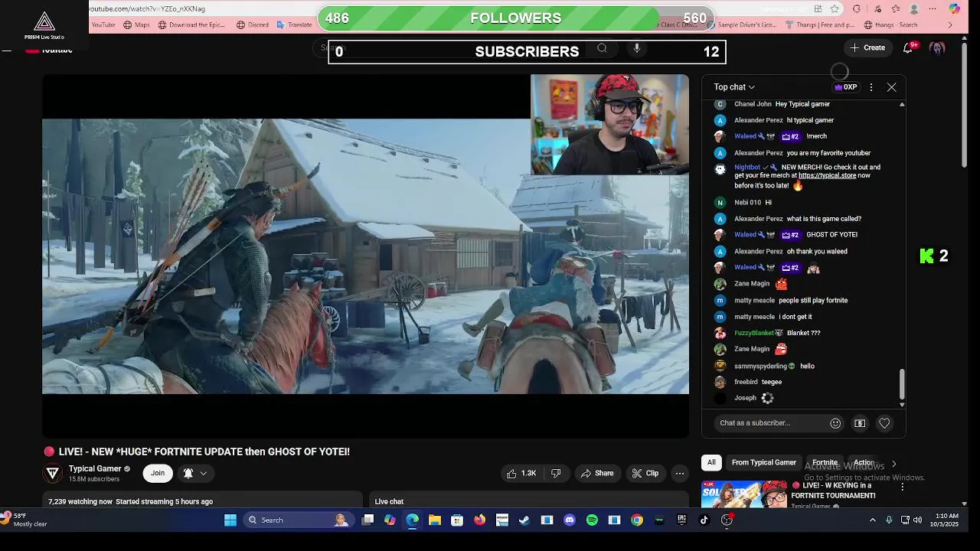Click the OXP badge in chat header

(x=846, y=87)
